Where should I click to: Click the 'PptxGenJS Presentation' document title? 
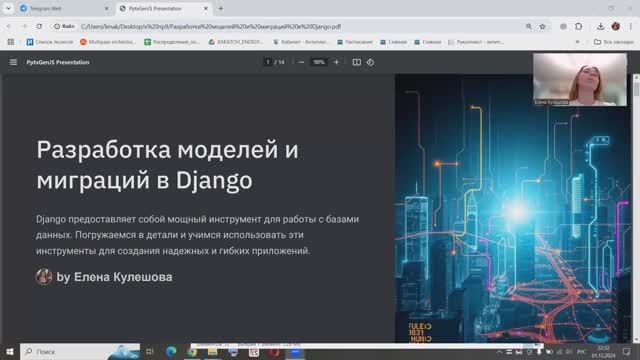58,62
